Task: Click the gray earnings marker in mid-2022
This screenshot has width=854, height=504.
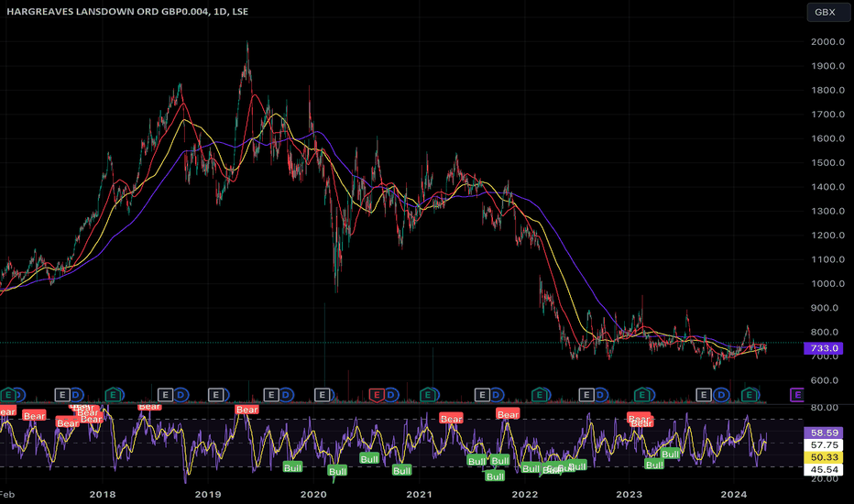Action: (x=586, y=394)
